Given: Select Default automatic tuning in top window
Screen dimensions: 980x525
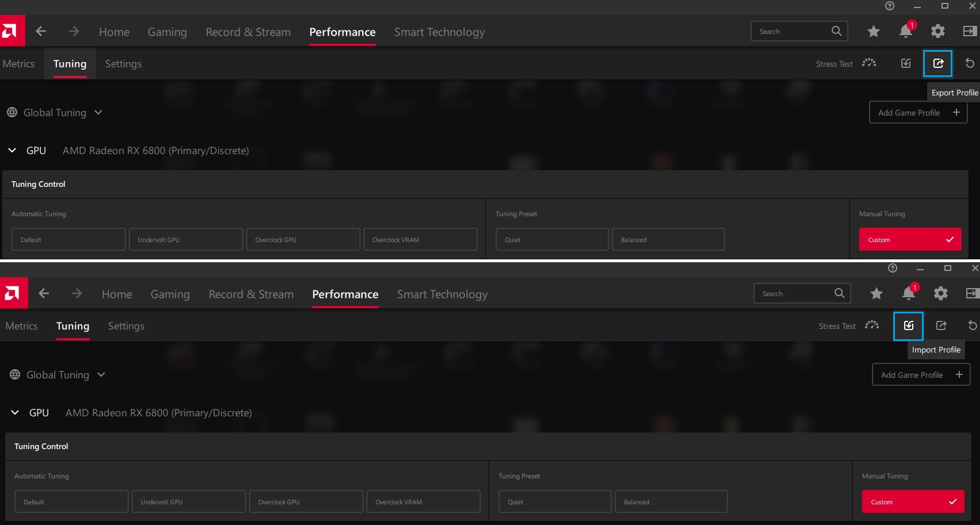Looking at the screenshot, I should coord(68,239).
